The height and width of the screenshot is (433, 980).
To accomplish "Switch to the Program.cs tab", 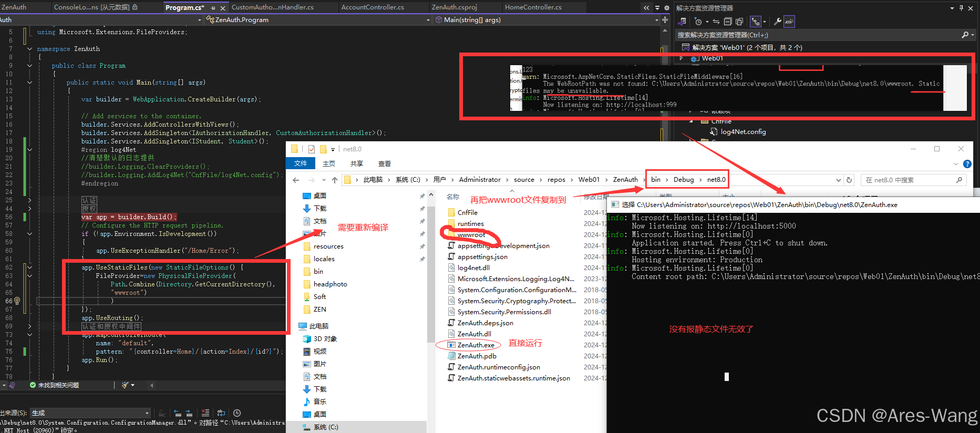I will click(x=184, y=7).
